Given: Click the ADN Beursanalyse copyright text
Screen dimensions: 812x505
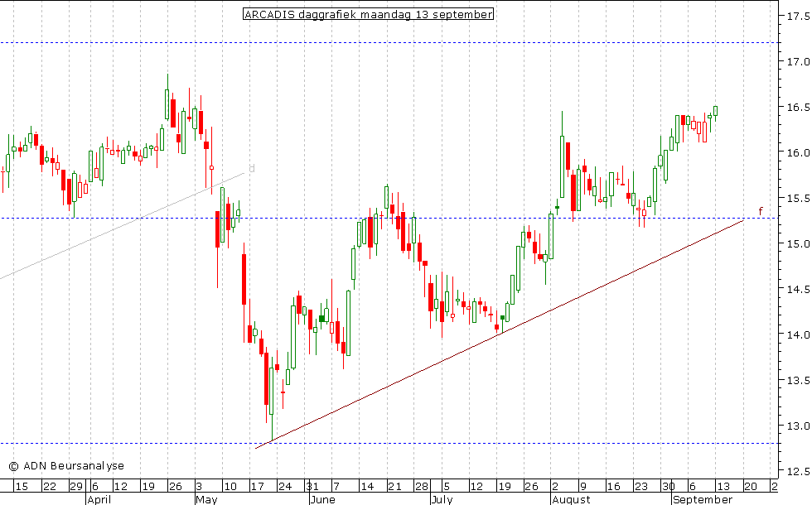Looking at the screenshot, I should click(66, 466).
